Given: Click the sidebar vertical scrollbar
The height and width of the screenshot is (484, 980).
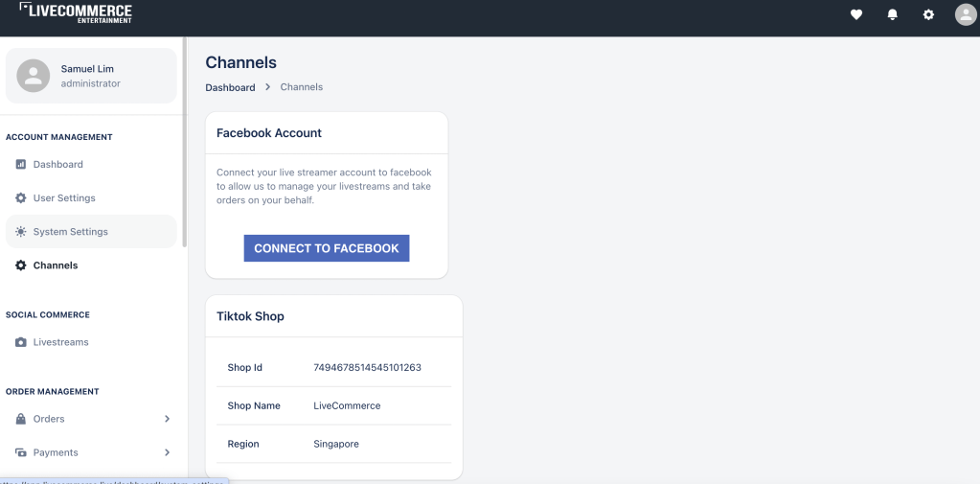Looking at the screenshot, I should coord(185,144).
